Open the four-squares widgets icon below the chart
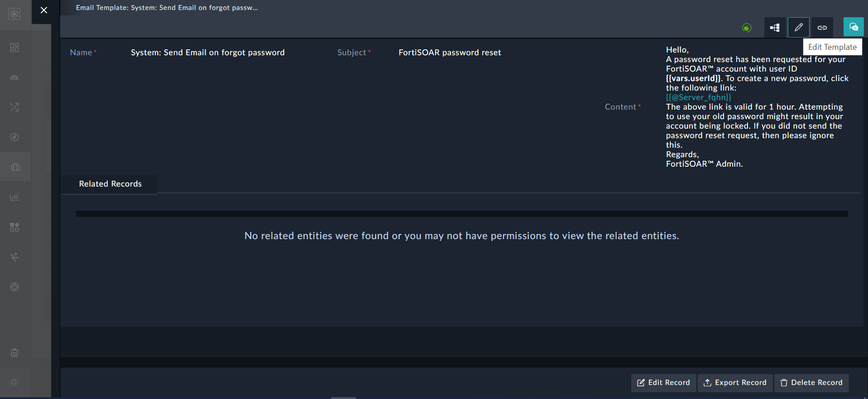Viewport: 868px width, 399px height. coord(14,227)
